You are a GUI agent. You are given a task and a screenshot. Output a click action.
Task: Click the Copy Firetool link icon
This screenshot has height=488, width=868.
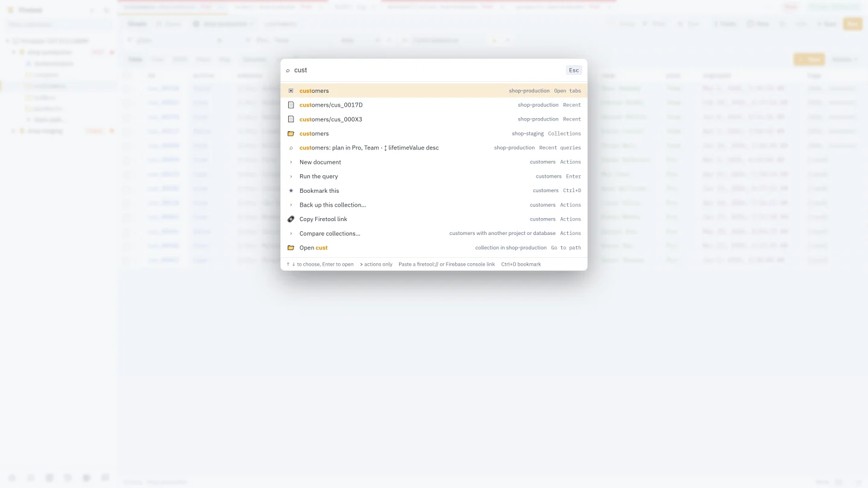click(x=291, y=219)
